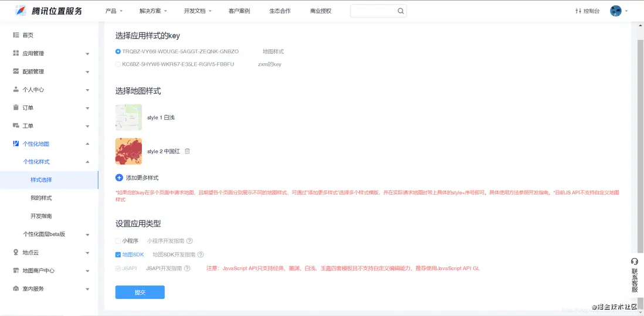Click the 室内服务 building icon
Image resolution: width=644 pixels, height=316 pixels.
tap(16, 288)
